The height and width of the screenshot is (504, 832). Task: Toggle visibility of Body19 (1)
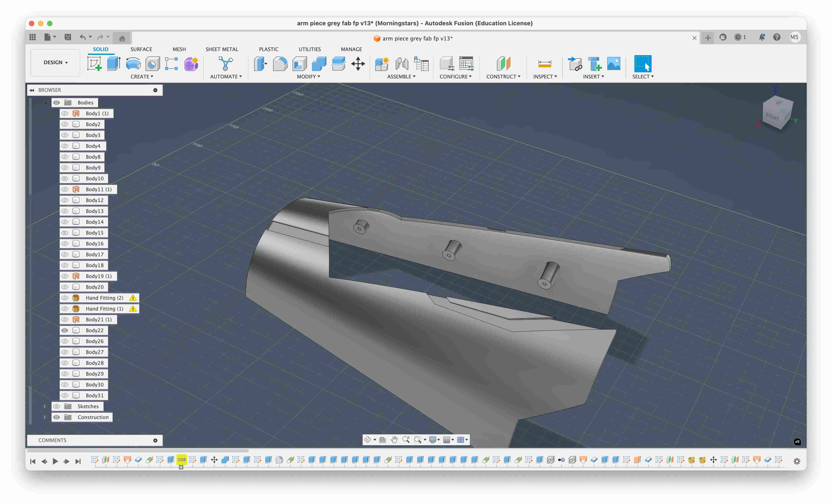coord(64,276)
